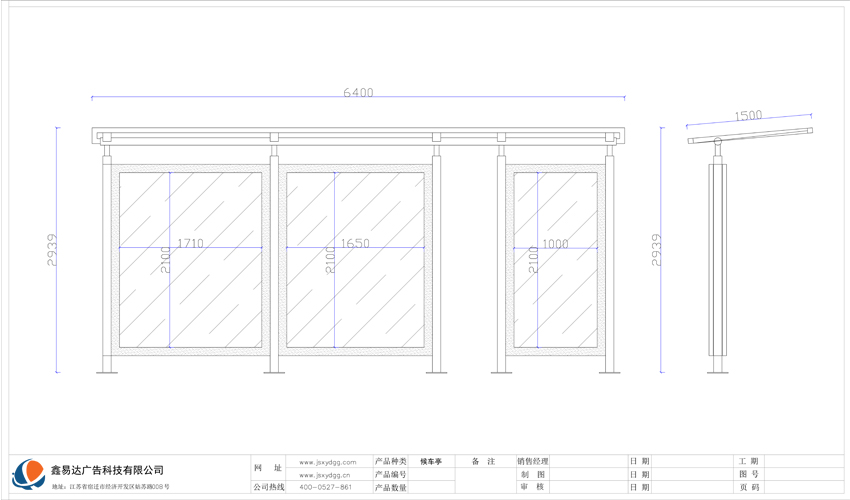The height and width of the screenshot is (500, 850).
Task: Click the 1000 panel width label
Action: (555, 244)
